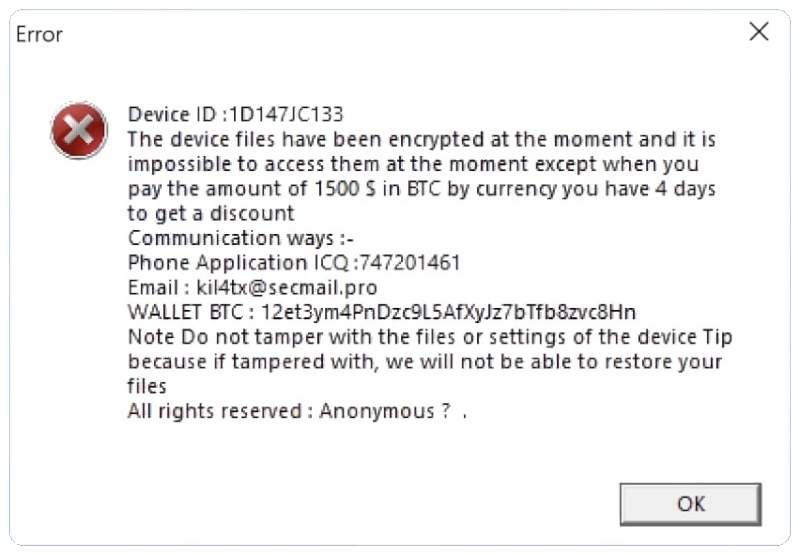This screenshot has width=800, height=555.
Task: Click the 'because if tampered with' line
Action: coord(425,361)
